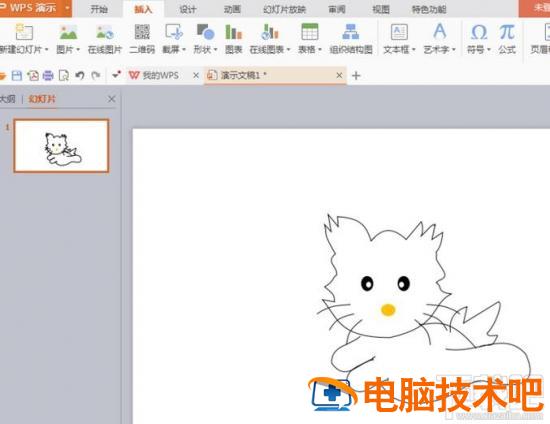
Task: Open the 特色功能 ribbon tab
Action: point(429,9)
